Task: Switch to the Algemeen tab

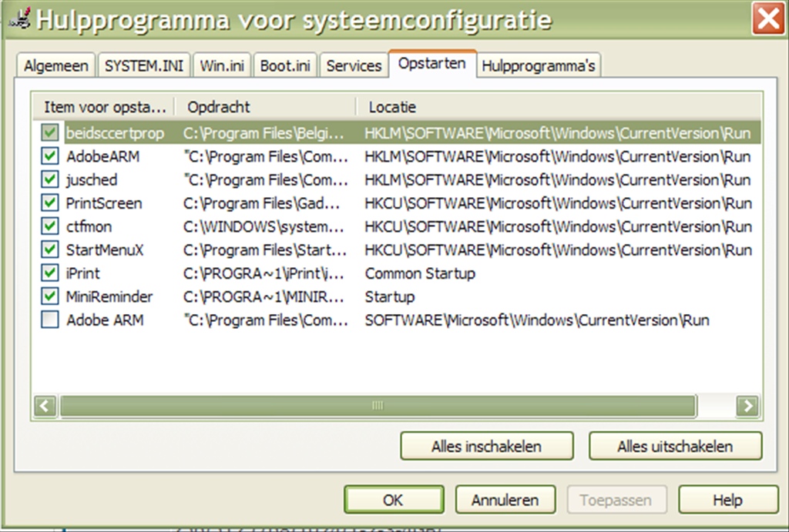Action: 56,65
